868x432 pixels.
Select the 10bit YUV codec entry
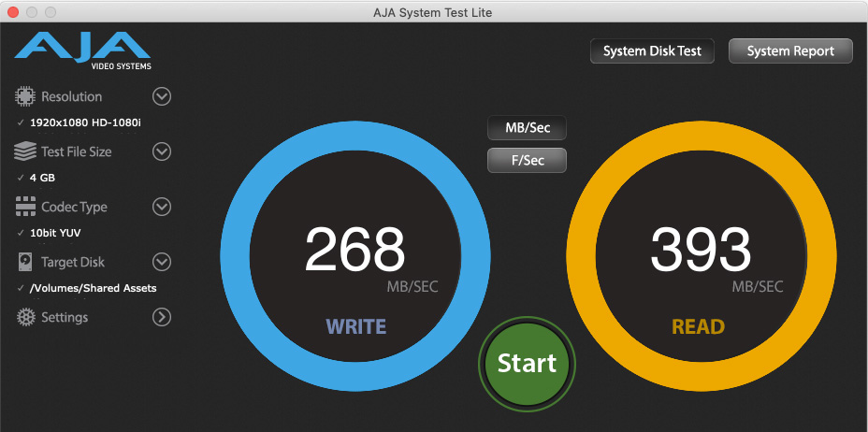[55, 233]
